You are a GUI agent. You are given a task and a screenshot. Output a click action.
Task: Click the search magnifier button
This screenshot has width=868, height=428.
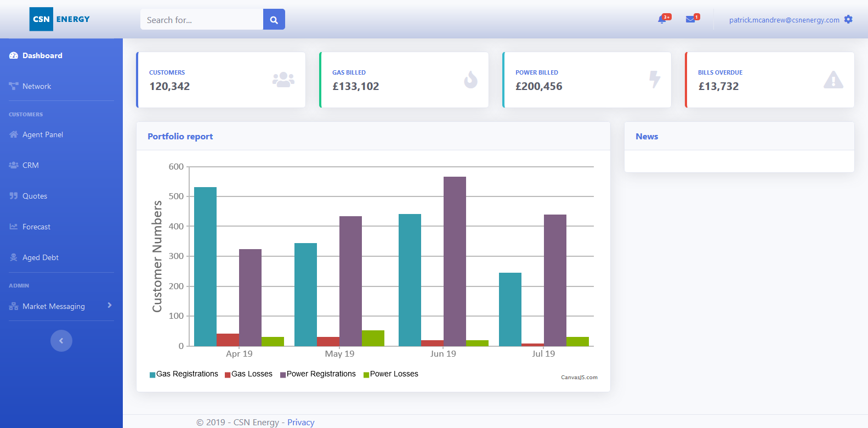tap(274, 20)
